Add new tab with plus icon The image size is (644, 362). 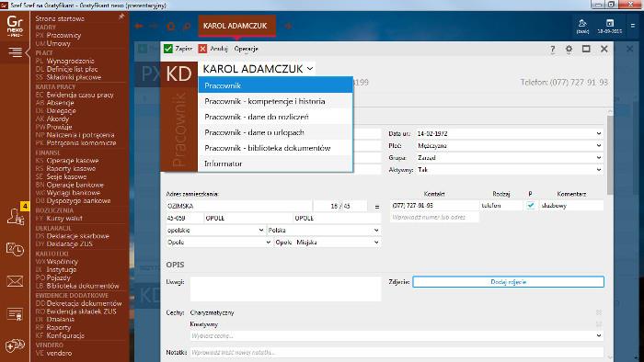click(288, 26)
